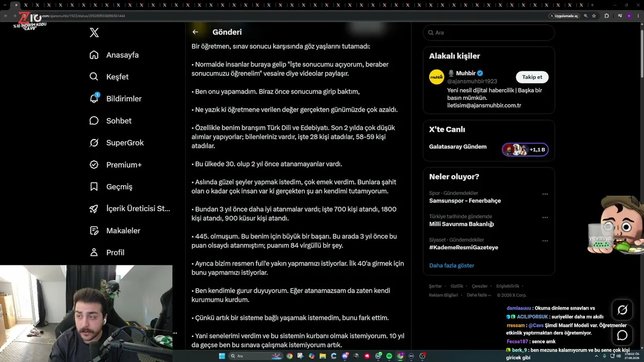Select Makaleler menu item
Screen dimensions: 644x362
point(123,230)
